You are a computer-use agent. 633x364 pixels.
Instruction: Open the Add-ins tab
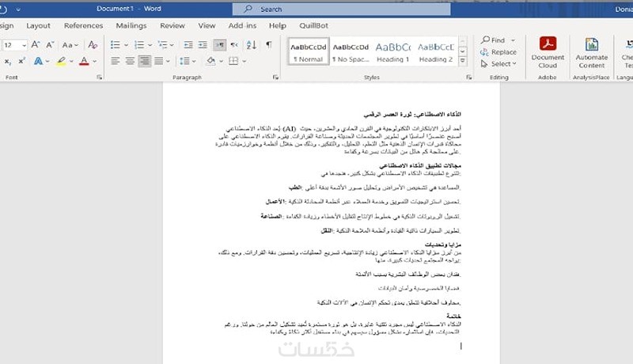242,26
